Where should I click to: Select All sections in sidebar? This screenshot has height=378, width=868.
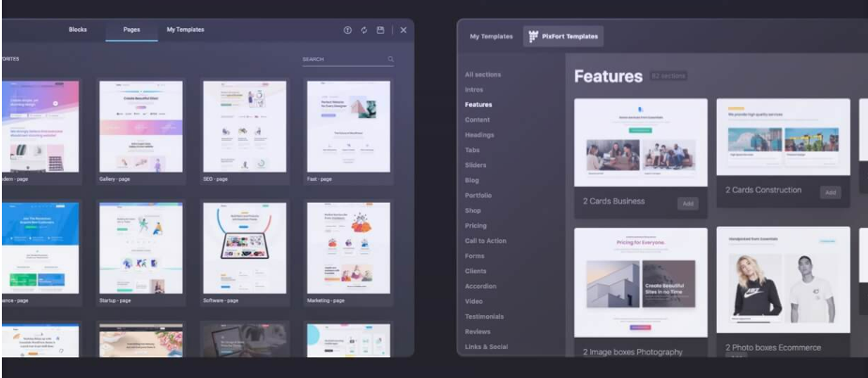pos(482,75)
